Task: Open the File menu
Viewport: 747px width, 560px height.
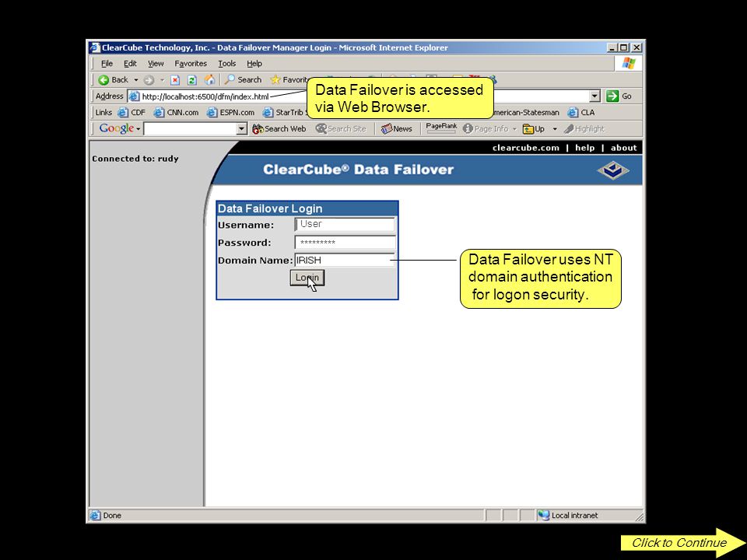Action: (x=107, y=63)
